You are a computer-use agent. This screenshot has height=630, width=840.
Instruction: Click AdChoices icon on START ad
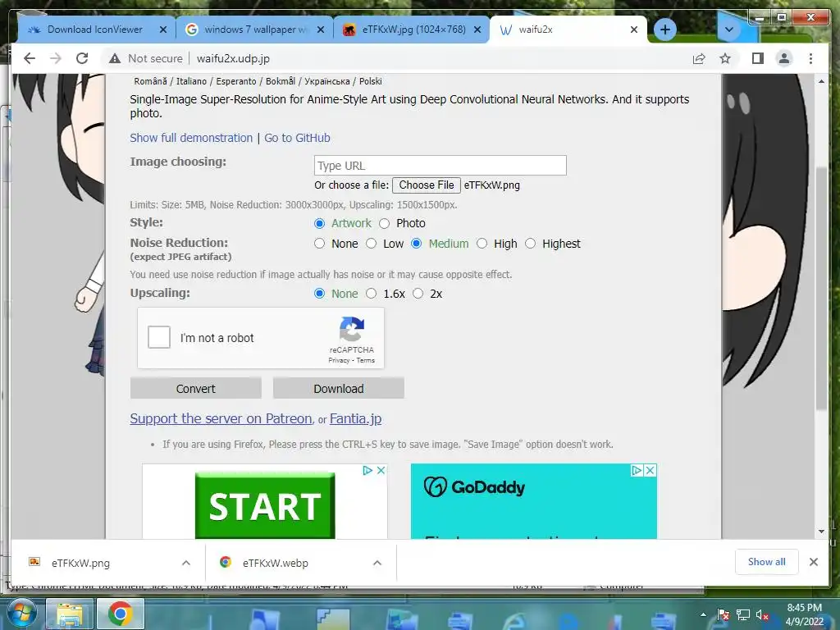pyautogui.click(x=367, y=470)
